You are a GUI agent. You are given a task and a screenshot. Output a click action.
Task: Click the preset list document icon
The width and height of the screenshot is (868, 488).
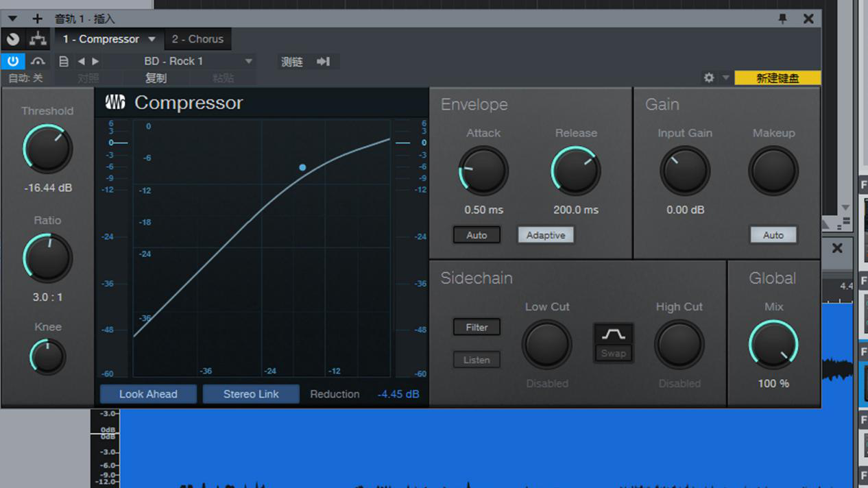click(63, 61)
